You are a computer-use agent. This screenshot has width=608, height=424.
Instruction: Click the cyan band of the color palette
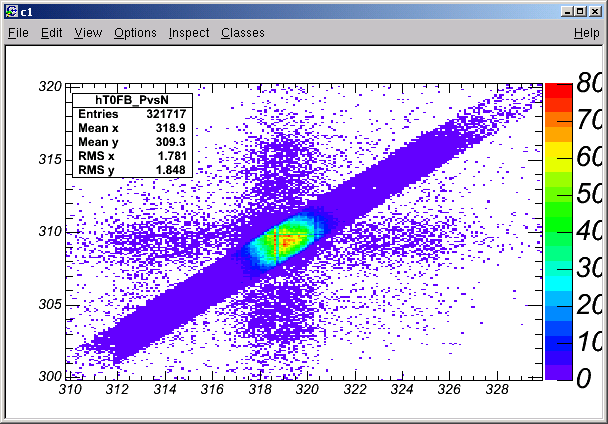[558, 284]
